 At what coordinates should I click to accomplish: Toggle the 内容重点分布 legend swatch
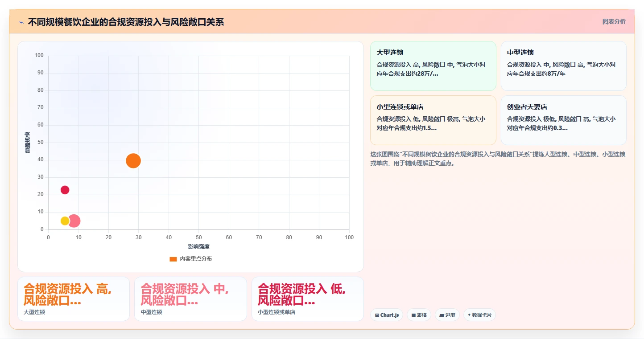[x=173, y=259]
